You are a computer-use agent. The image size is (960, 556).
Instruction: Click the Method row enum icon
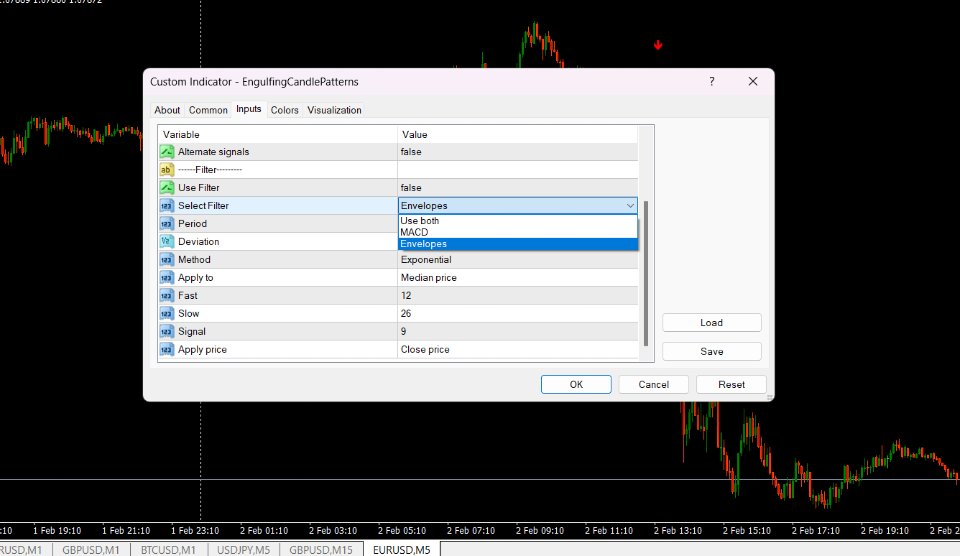167,260
